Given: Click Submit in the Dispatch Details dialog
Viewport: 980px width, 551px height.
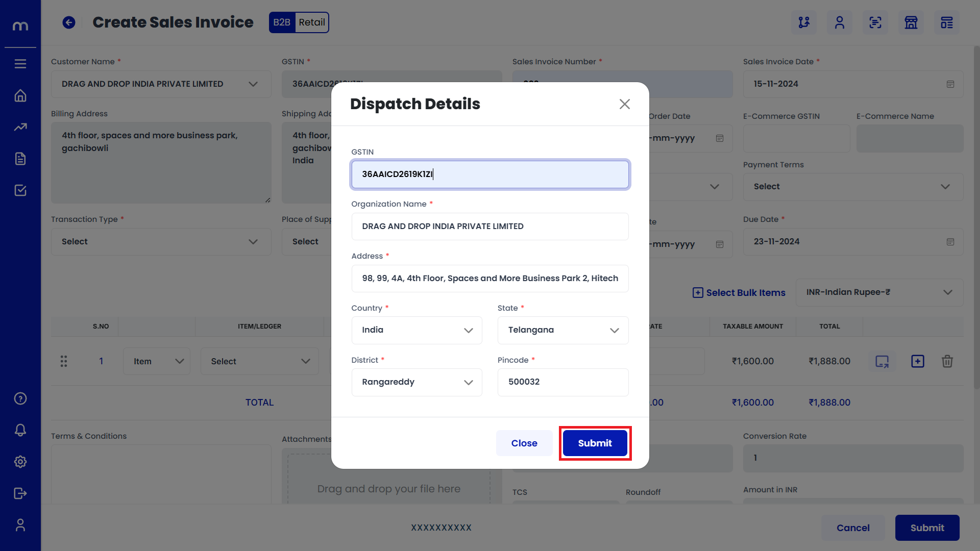Looking at the screenshot, I should pyautogui.click(x=595, y=443).
